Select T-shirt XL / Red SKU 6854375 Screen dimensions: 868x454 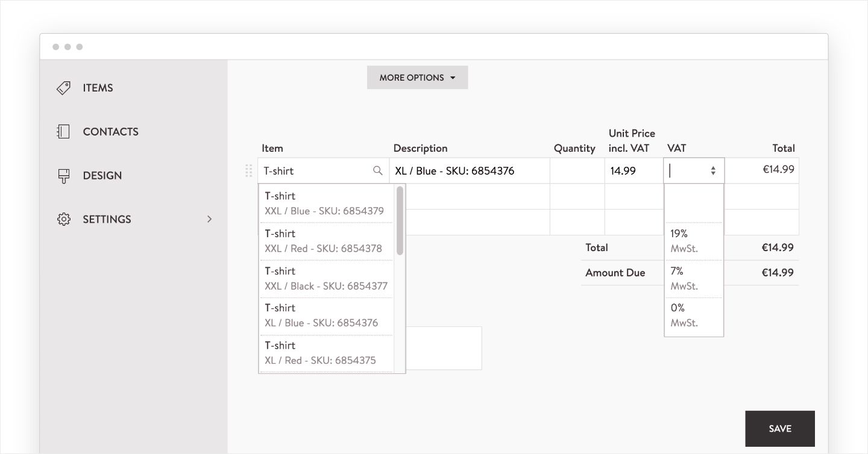click(326, 353)
